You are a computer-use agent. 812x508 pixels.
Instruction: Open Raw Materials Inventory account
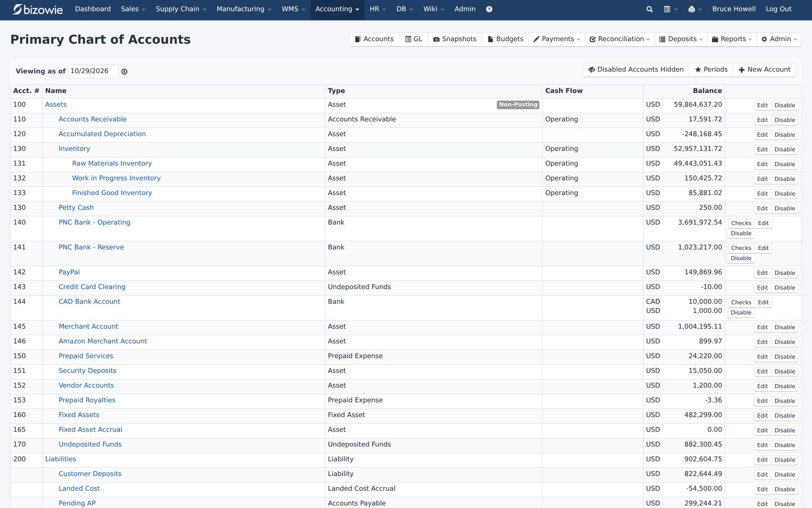tap(112, 164)
